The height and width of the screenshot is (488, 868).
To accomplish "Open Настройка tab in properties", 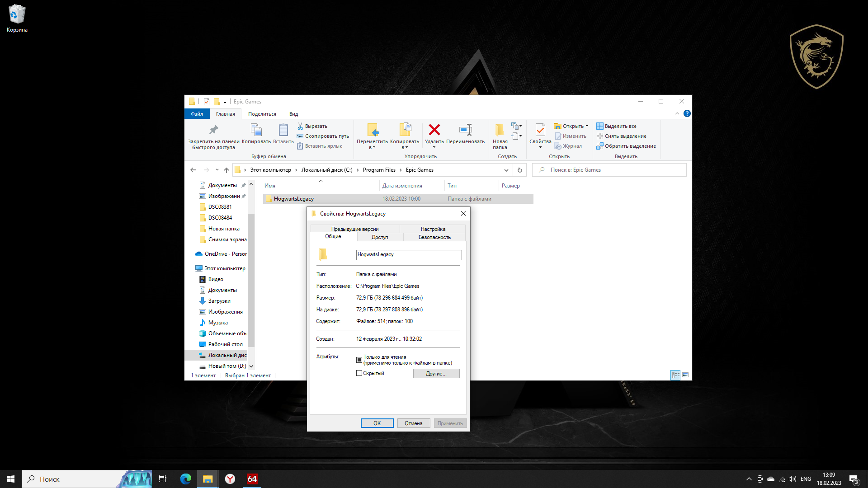I will pyautogui.click(x=433, y=229).
